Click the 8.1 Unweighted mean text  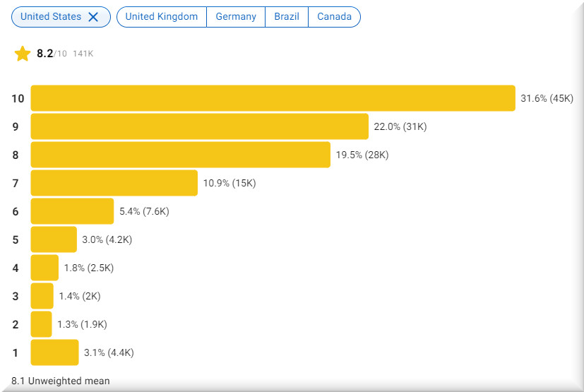click(61, 381)
